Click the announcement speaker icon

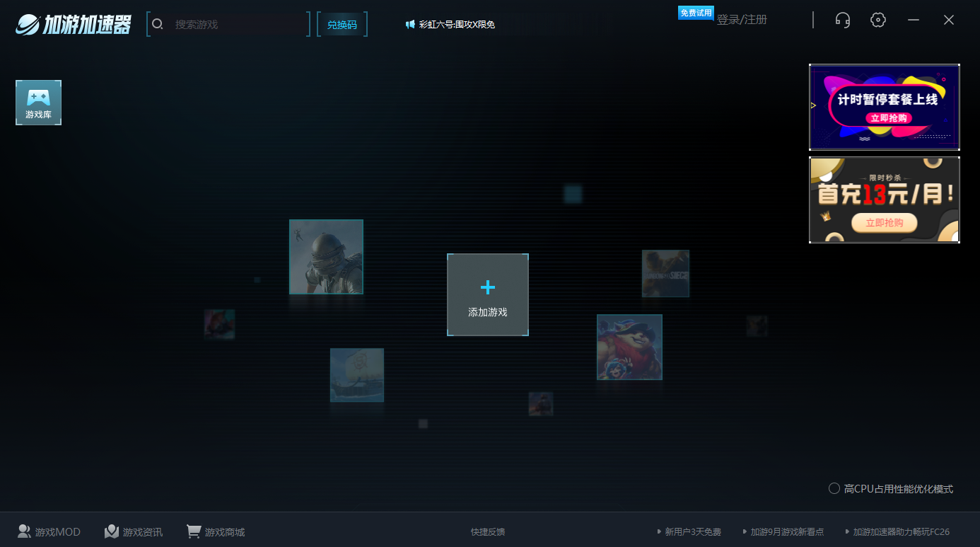[410, 24]
